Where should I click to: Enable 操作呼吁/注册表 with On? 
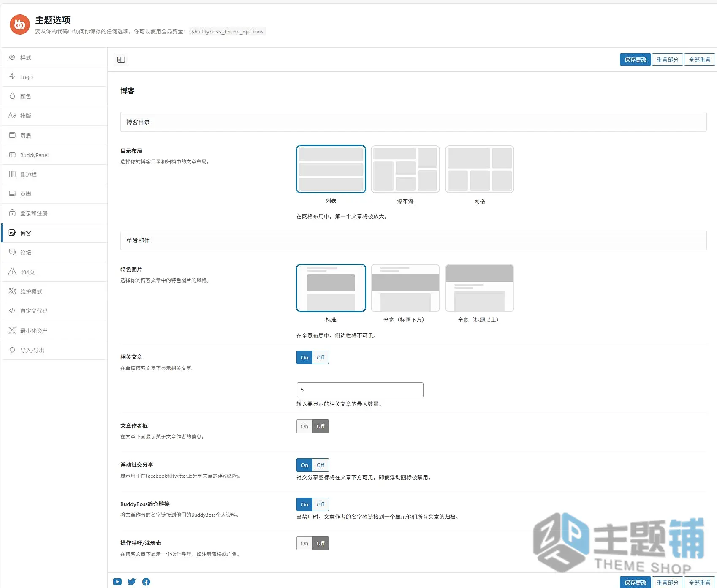point(304,543)
